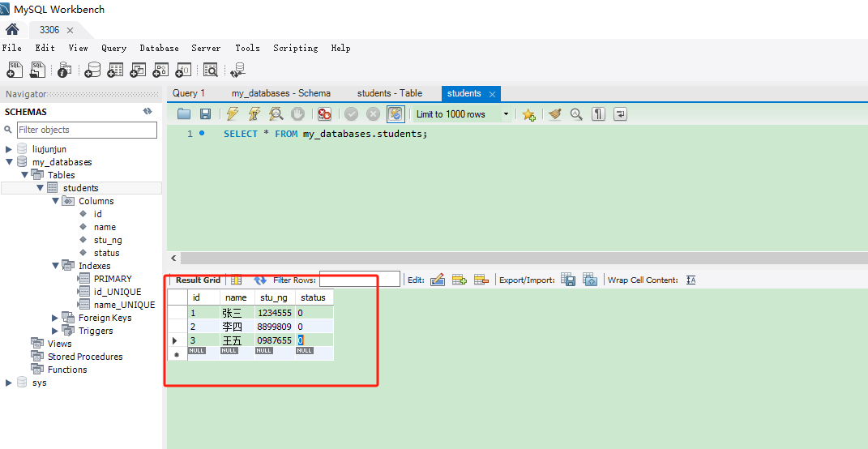Image resolution: width=868 pixels, height=449 pixels.
Task: Click the Filter objects search field
Action: coord(87,130)
